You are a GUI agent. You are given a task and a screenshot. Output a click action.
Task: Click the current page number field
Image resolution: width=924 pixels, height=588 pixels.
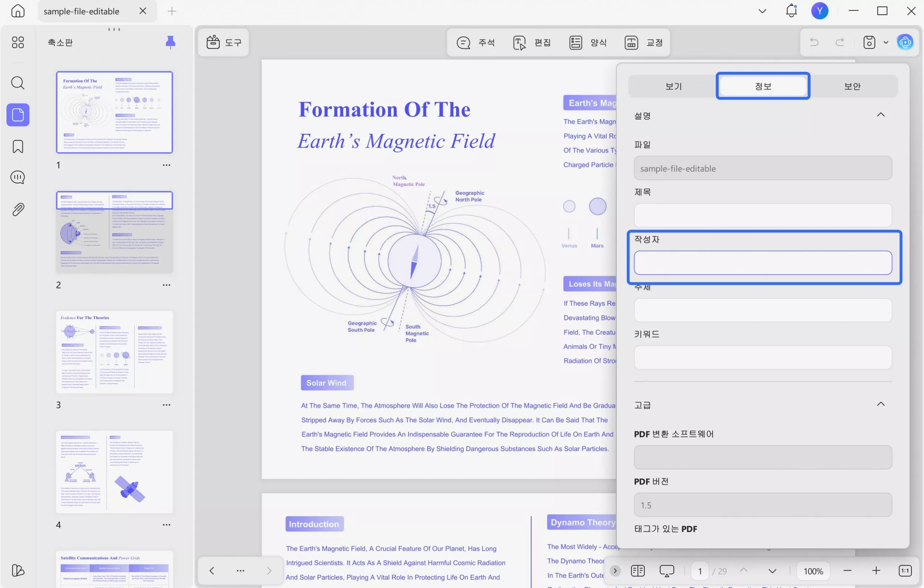pyautogui.click(x=700, y=571)
